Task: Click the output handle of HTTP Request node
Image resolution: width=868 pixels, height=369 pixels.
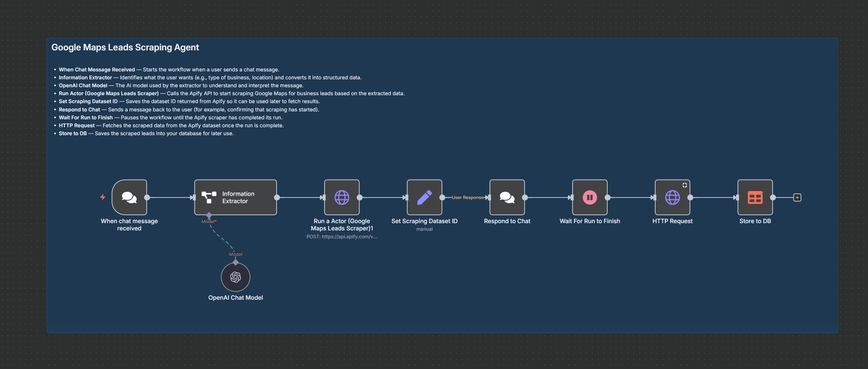Action: pyautogui.click(x=690, y=198)
